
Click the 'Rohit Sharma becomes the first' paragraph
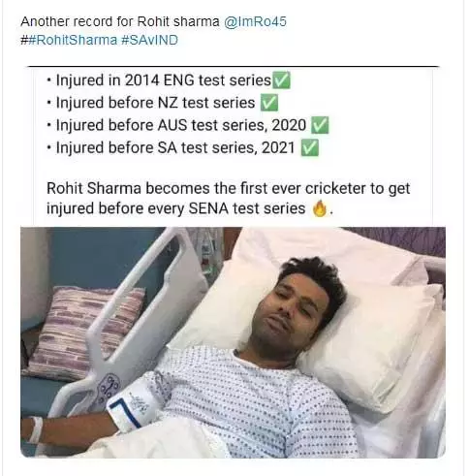pos(229,198)
